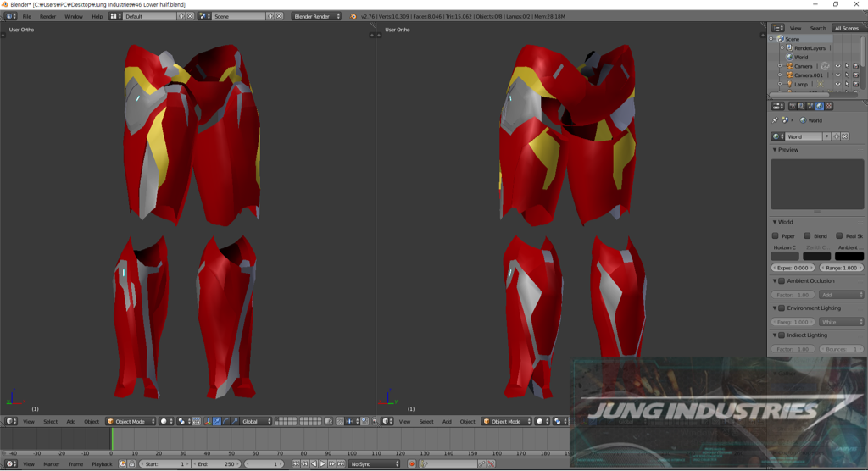Collapse the Preview panel
The width and height of the screenshot is (868, 471).
click(775, 149)
